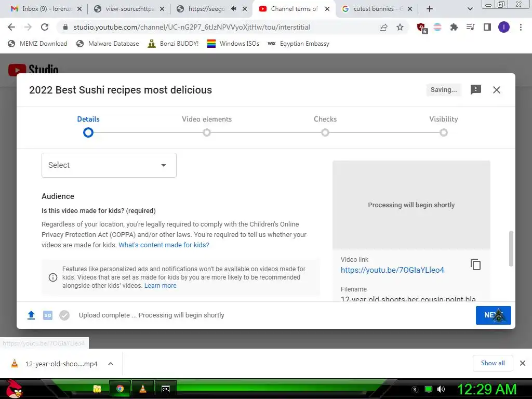Click the dialog vertical scrollbar

pyautogui.click(x=511, y=248)
